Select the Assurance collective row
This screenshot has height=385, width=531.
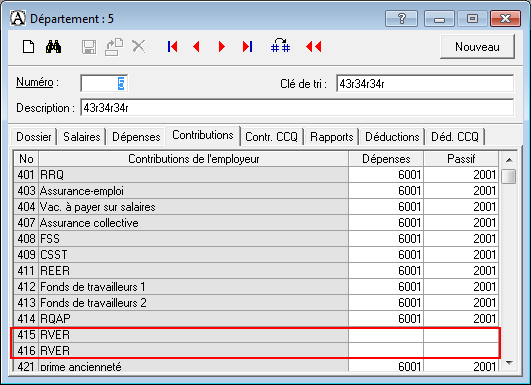point(256,223)
